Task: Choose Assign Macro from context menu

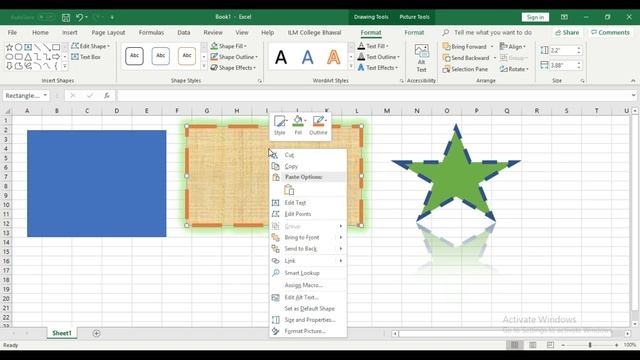Action: (x=308, y=285)
